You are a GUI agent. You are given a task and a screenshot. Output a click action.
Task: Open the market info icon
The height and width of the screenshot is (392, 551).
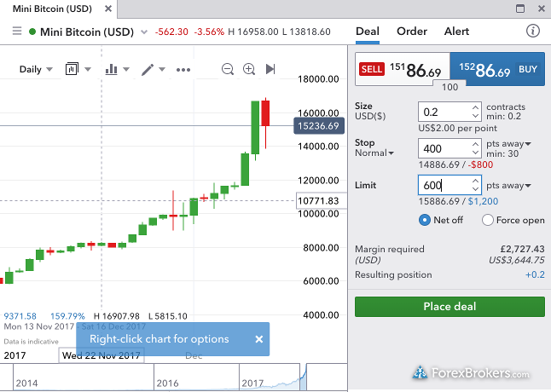click(533, 32)
